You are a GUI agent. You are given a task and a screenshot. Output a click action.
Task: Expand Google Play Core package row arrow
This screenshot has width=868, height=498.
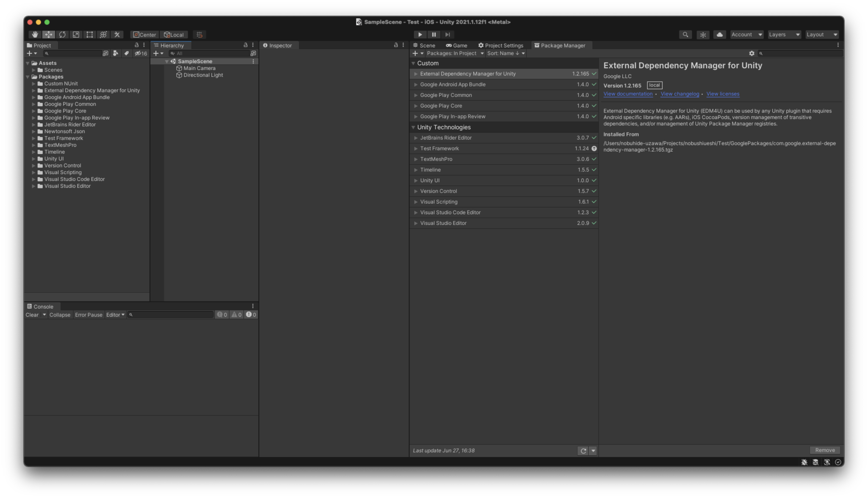click(x=416, y=106)
